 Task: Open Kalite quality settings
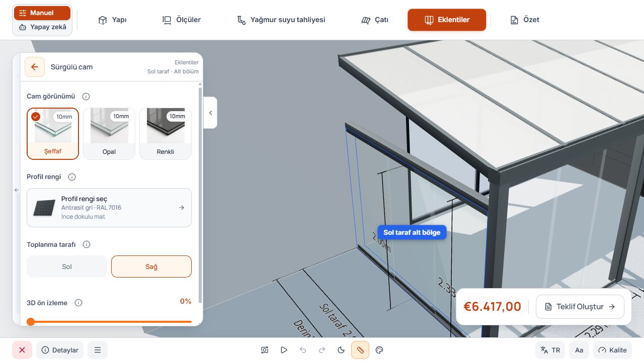click(612, 350)
